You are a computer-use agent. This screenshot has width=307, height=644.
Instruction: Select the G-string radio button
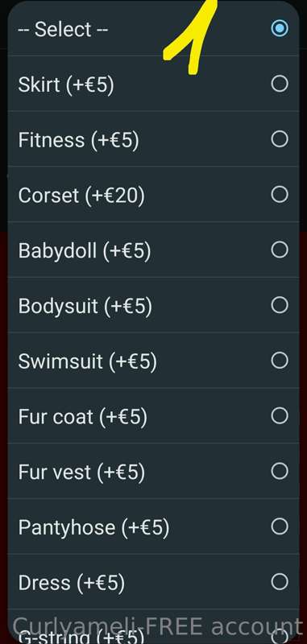click(x=280, y=636)
